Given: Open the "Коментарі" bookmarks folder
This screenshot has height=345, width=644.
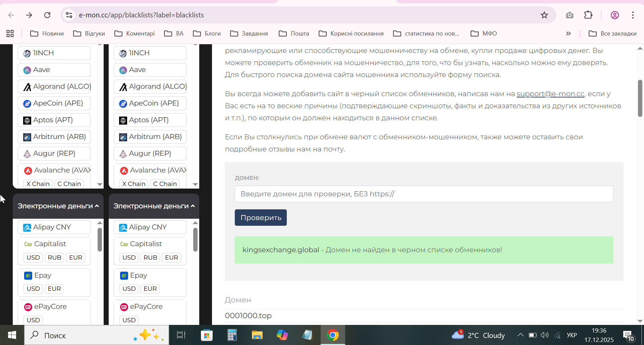Looking at the screenshot, I should pos(134,33).
